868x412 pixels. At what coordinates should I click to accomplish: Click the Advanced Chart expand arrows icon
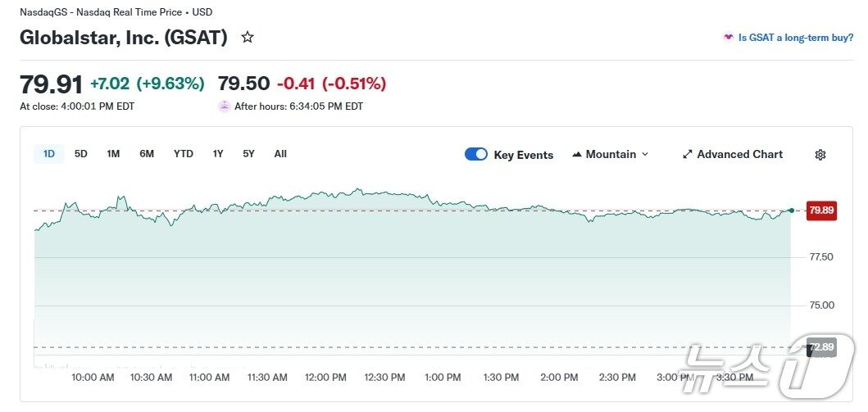[x=688, y=154]
